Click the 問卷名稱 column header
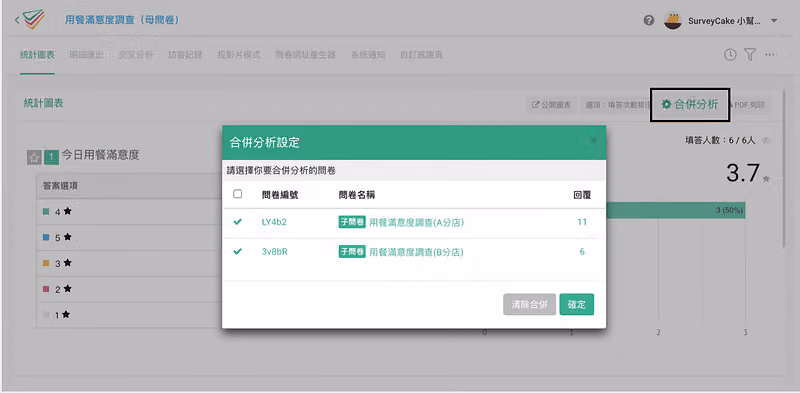This screenshot has height=393, width=800. (357, 194)
